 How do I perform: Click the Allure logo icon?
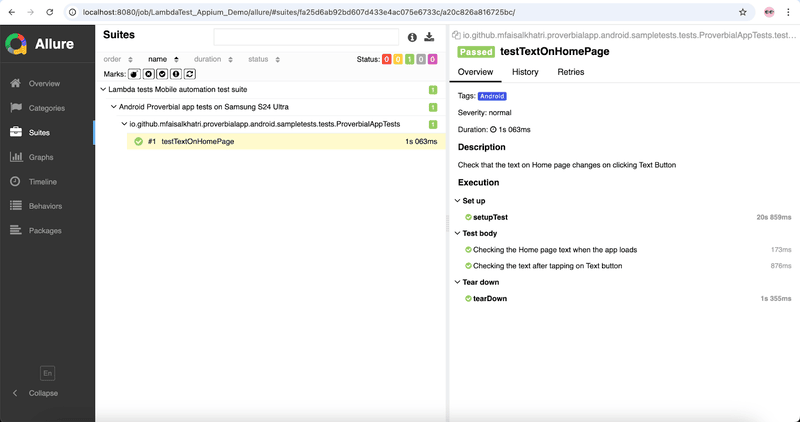pyautogui.click(x=16, y=44)
